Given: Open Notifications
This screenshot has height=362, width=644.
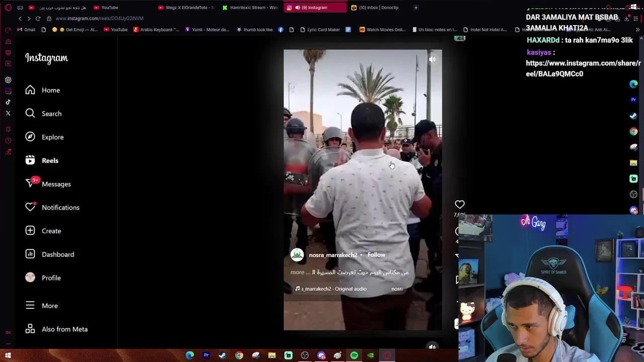Looking at the screenshot, I should click(x=52, y=208).
